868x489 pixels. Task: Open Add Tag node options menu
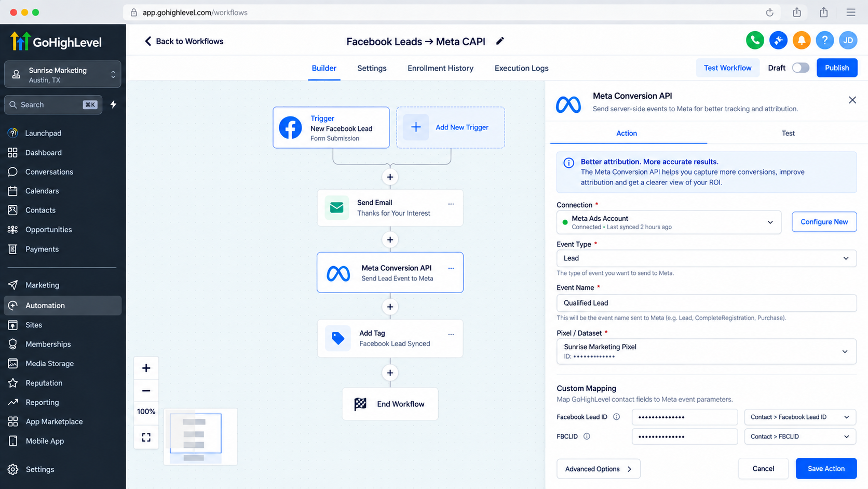click(451, 334)
